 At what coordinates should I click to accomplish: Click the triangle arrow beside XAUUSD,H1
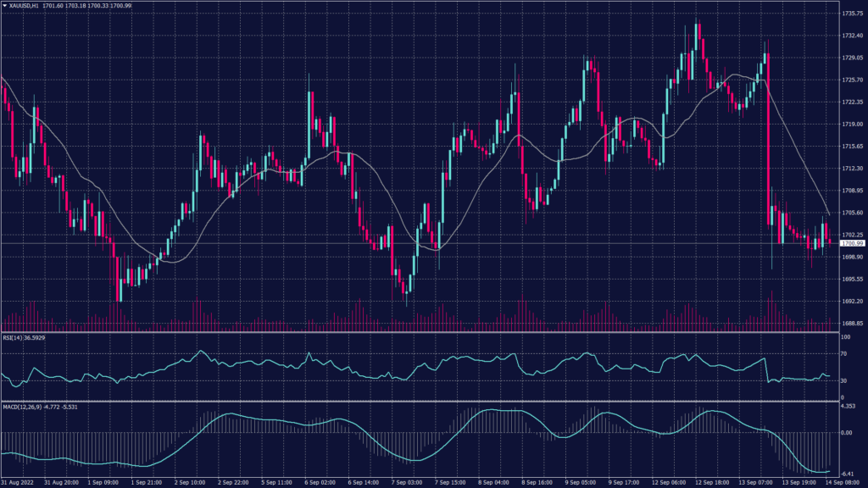[x=5, y=6]
